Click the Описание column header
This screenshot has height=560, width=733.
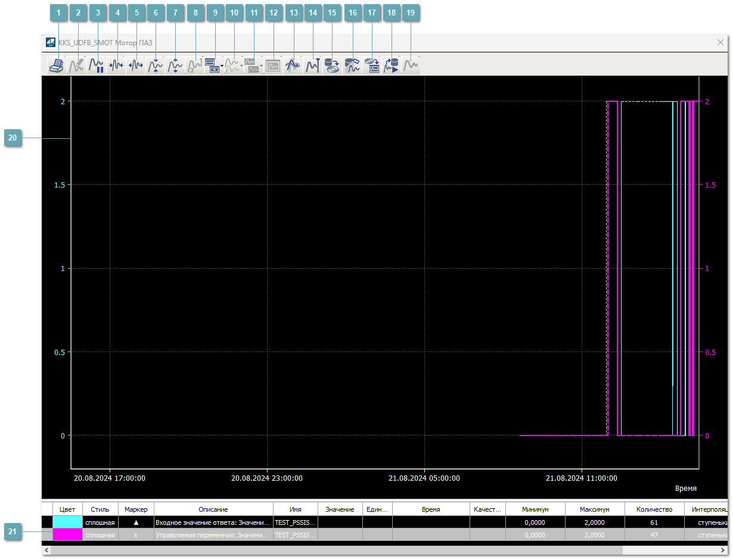pos(213,509)
